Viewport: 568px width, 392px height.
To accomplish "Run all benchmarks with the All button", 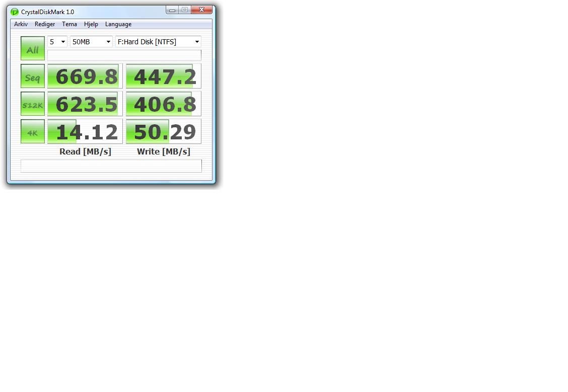I will click(33, 48).
